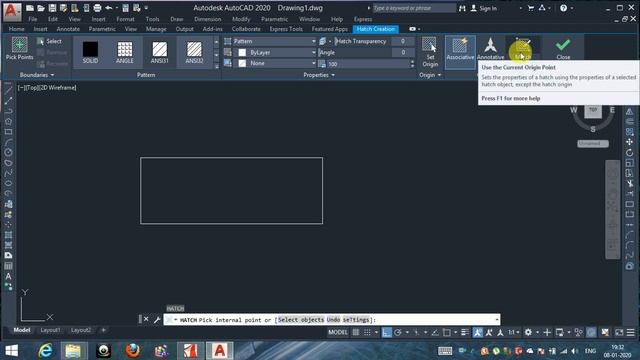Expand the hatch pattern gallery

tap(216, 66)
